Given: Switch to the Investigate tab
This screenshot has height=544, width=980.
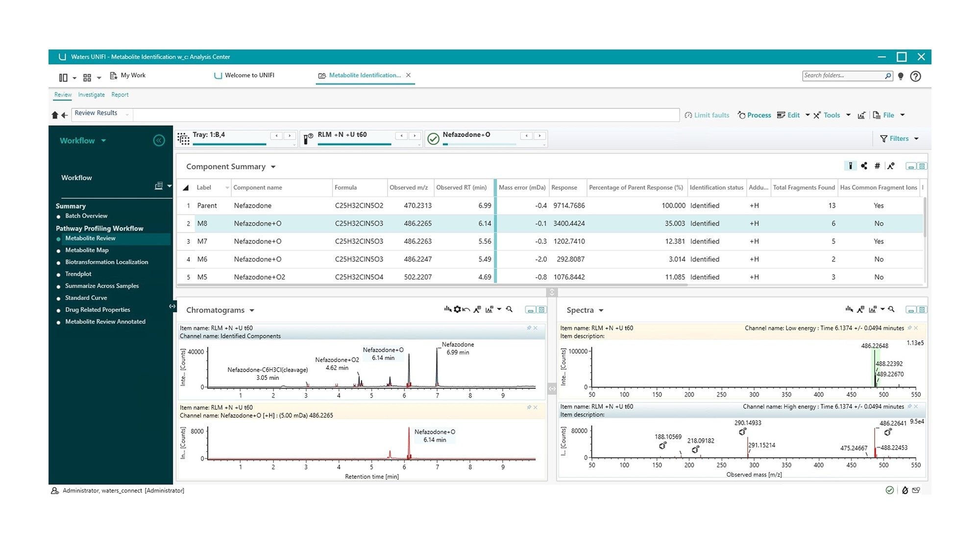Looking at the screenshot, I should [x=91, y=95].
